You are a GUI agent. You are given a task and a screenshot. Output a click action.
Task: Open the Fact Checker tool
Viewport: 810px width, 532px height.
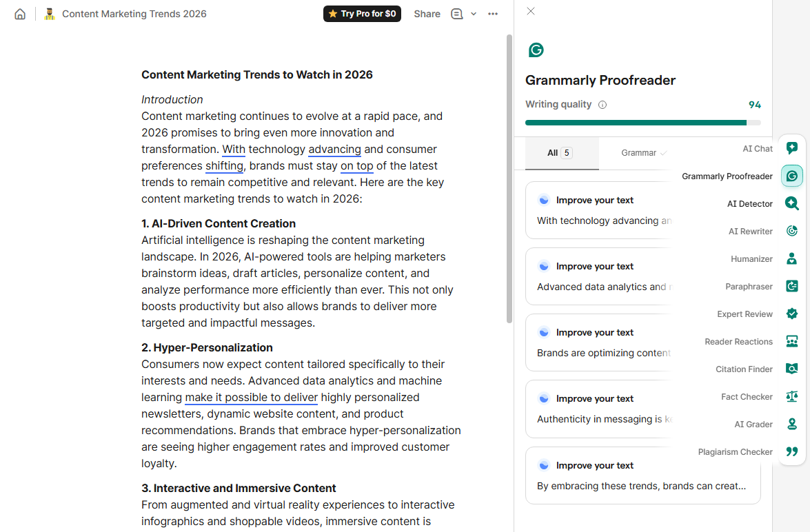tap(791, 396)
